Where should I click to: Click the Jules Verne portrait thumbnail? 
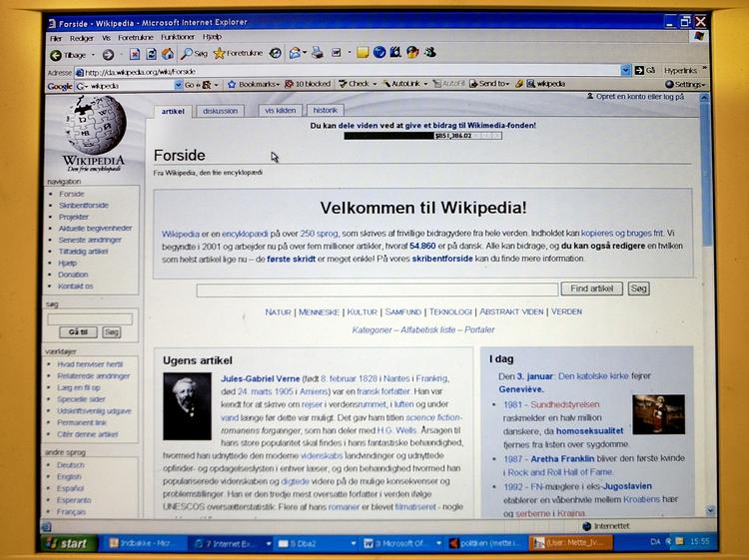187,406
